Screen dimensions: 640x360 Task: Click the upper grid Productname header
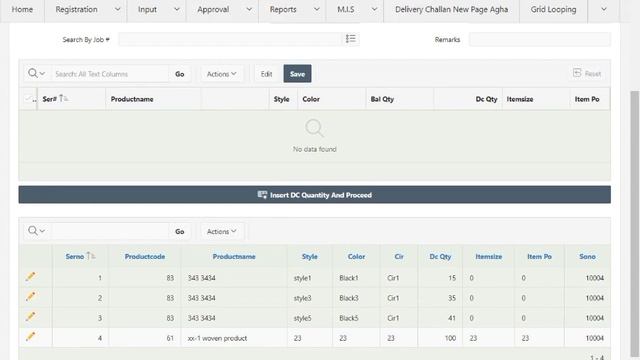(132, 99)
